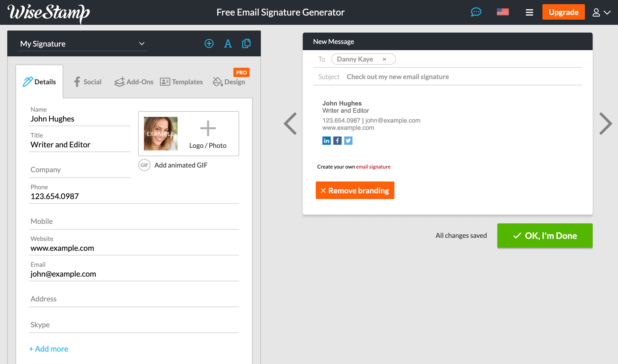Click the email signature link
Screen dimensions: 618x364
pos(373,166)
